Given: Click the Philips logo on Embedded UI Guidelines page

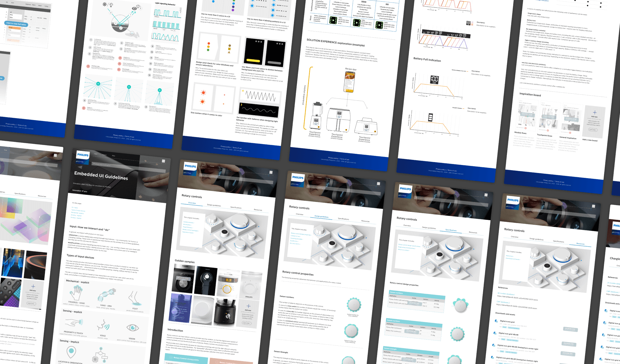Looking at the screenshot, I should 83,154.
